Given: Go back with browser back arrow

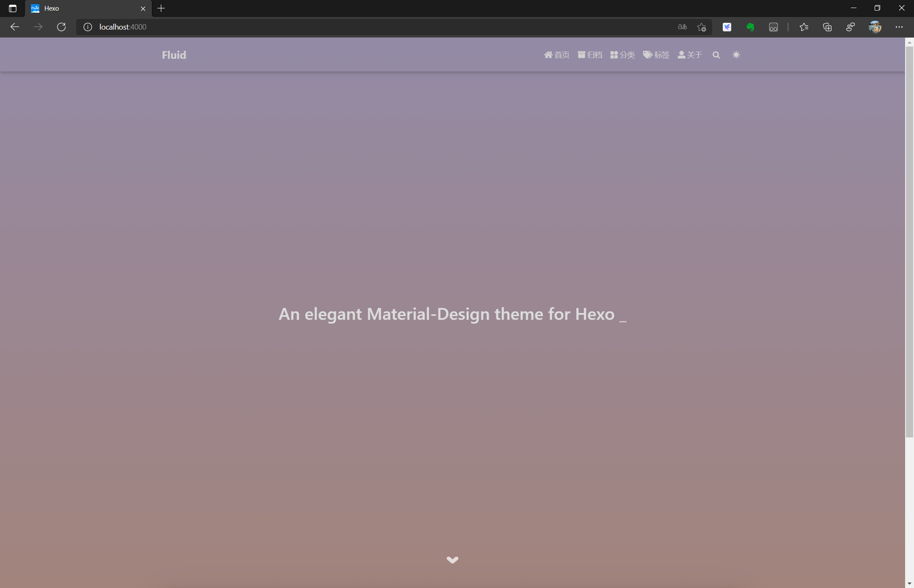Looking at the screenshot, I should (x=15, y=27).
